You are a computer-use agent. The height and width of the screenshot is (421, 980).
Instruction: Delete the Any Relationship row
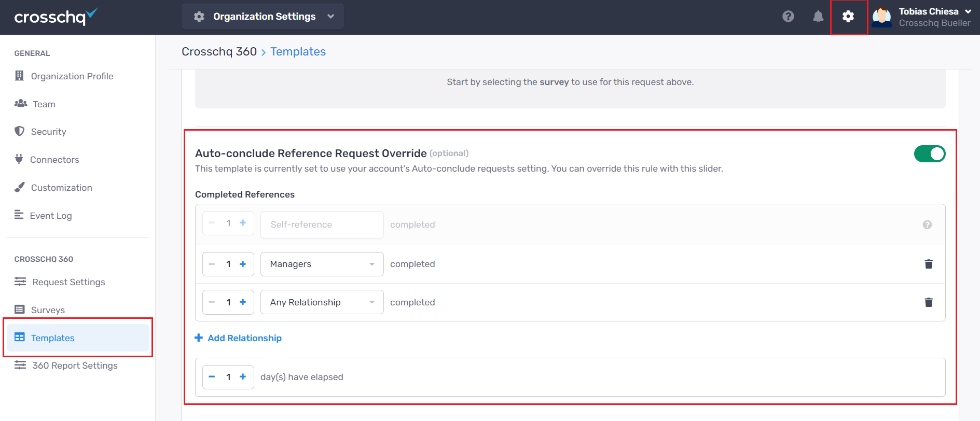pos(929,302)
